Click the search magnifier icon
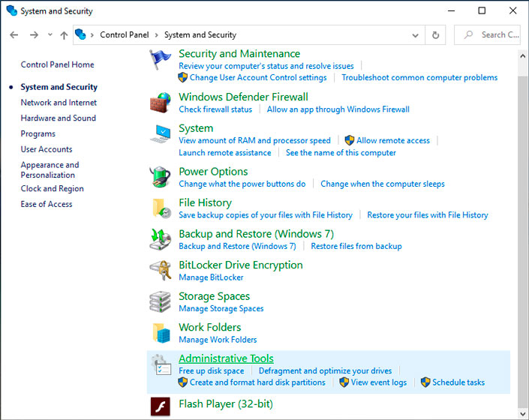529x420 pixels. point(468,34)
